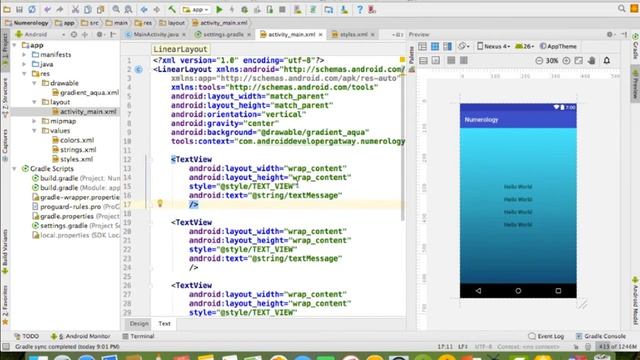Click the Replace icon next to Find
Viewport: 640px width, 360px height.
128,9
